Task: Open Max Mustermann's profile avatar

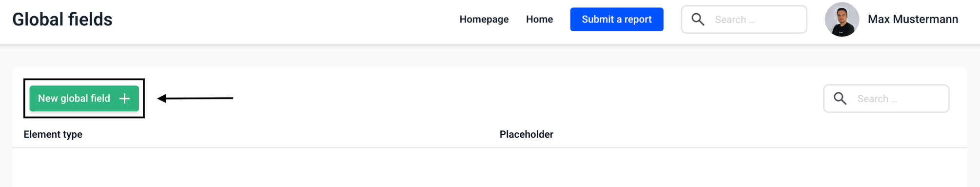Action: [842, 20]
